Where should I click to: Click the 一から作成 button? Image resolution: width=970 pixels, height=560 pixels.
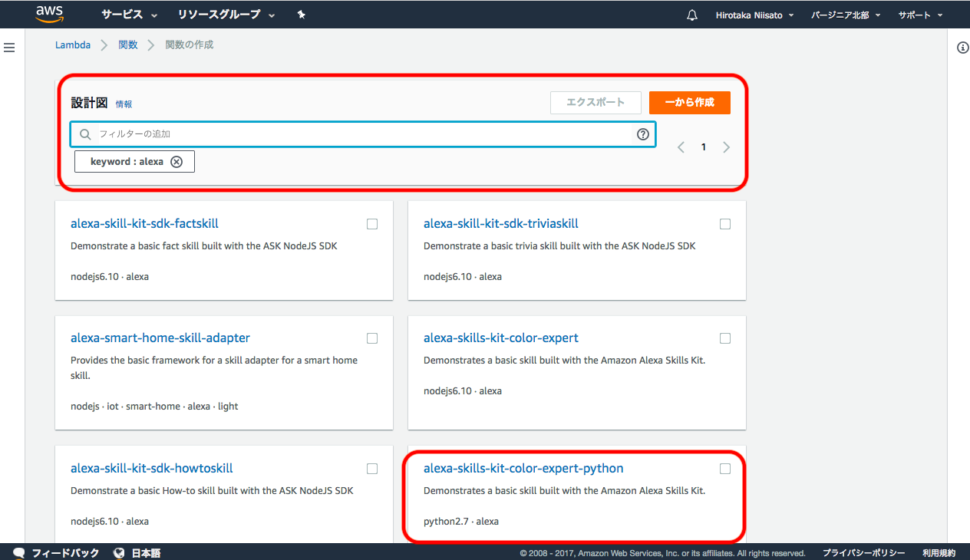[690, 102]
